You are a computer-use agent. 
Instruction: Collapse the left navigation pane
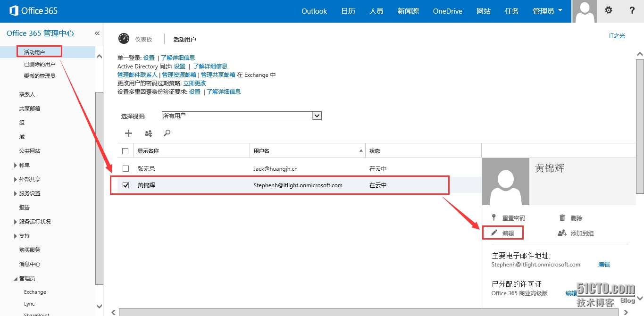97,33
